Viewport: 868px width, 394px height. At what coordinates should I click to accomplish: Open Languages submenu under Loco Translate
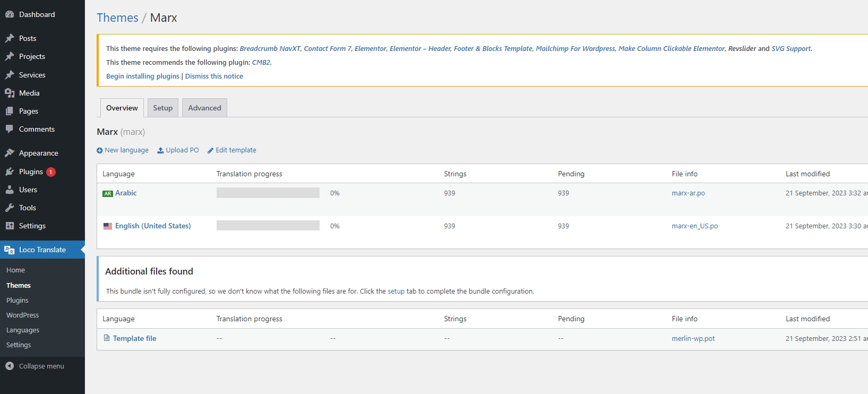click(x=23, y=330)
